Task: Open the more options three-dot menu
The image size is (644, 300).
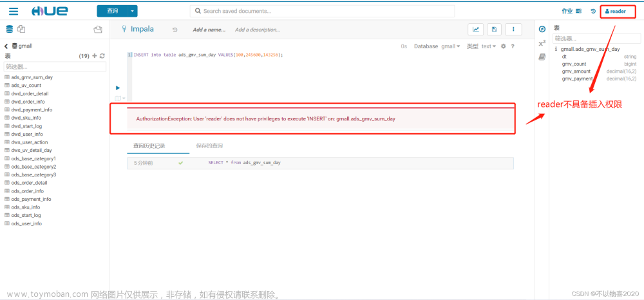Action: [513, 29]
